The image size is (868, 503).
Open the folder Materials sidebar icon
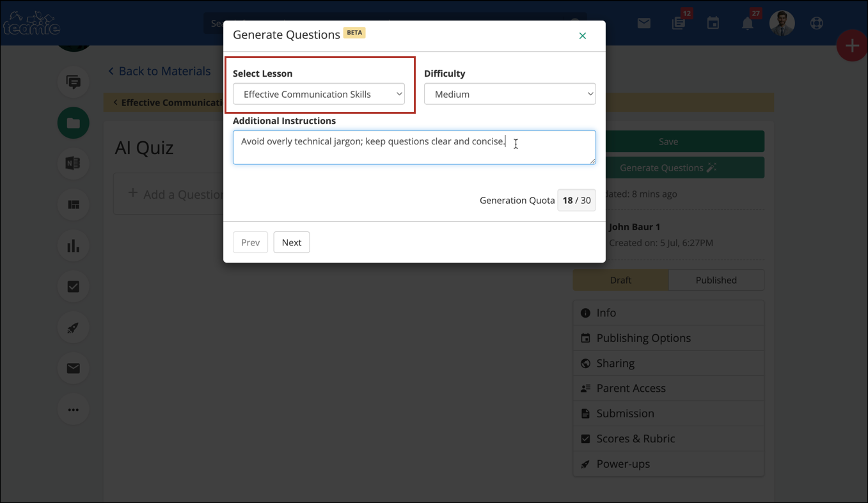click(74, 123)
